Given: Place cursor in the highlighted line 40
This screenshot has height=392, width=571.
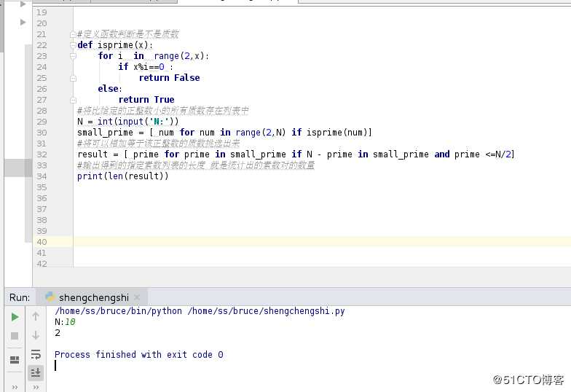Looking at the screenshot, I should click(322, 242).
